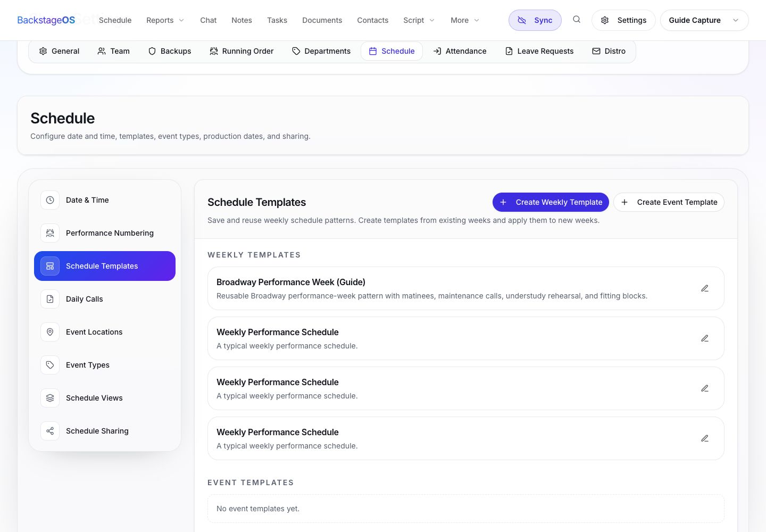Open the Running Order tab

[x=242, y=51]
